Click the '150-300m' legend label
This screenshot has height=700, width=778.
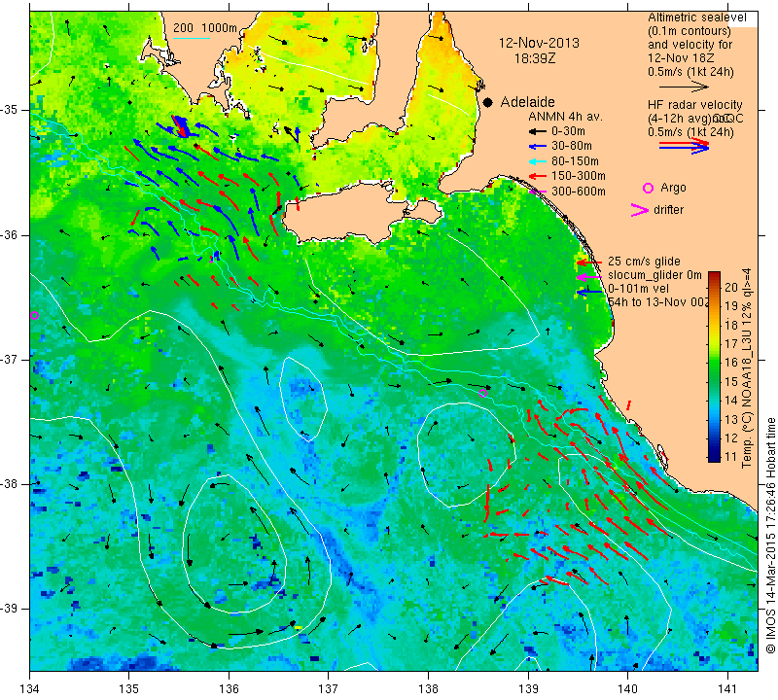[x=579, y=176]
